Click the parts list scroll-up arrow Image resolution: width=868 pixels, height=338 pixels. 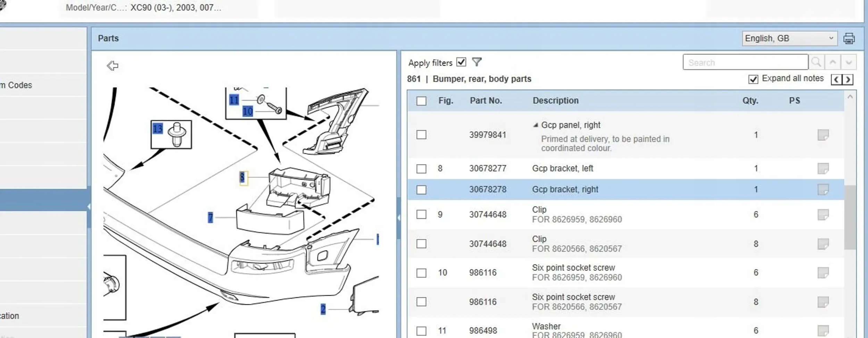(850, 97)
